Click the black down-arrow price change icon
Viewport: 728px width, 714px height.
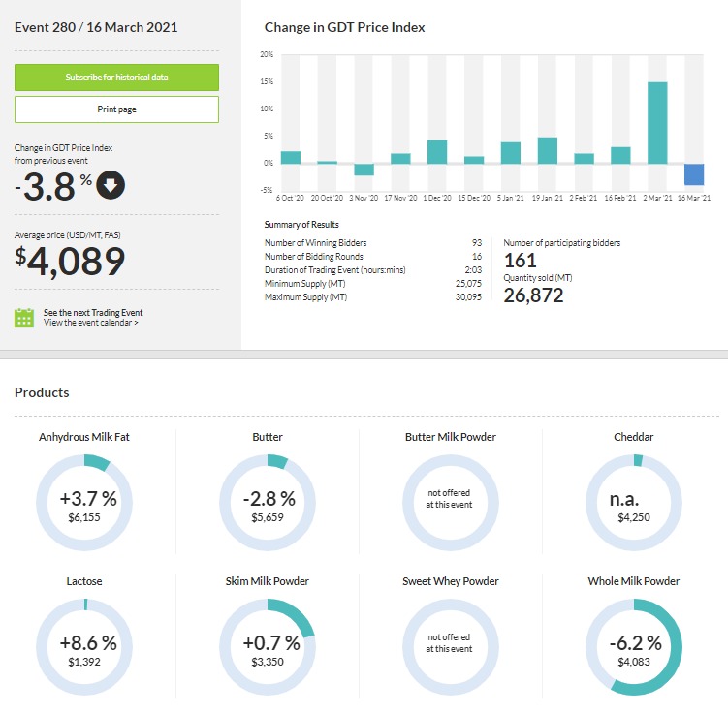click(x=110, y=184)
